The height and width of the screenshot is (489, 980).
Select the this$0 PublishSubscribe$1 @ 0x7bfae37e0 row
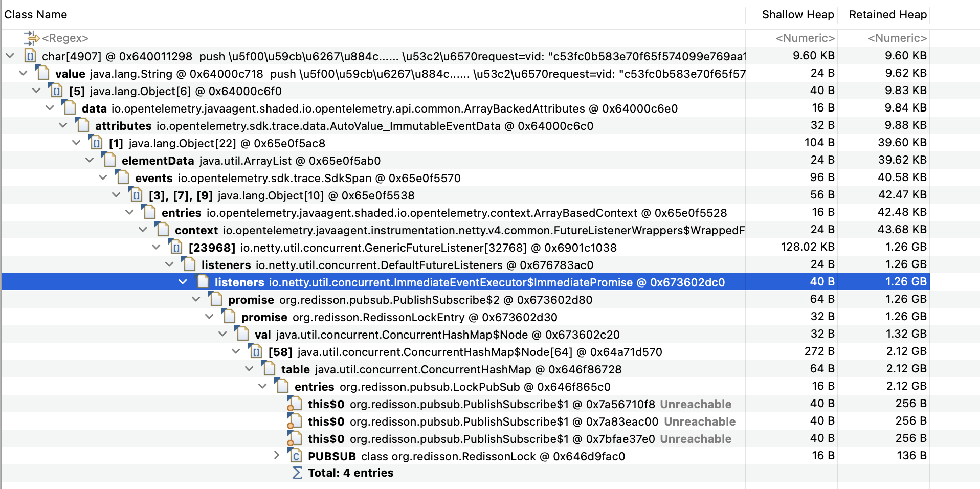tap(466, 439)
